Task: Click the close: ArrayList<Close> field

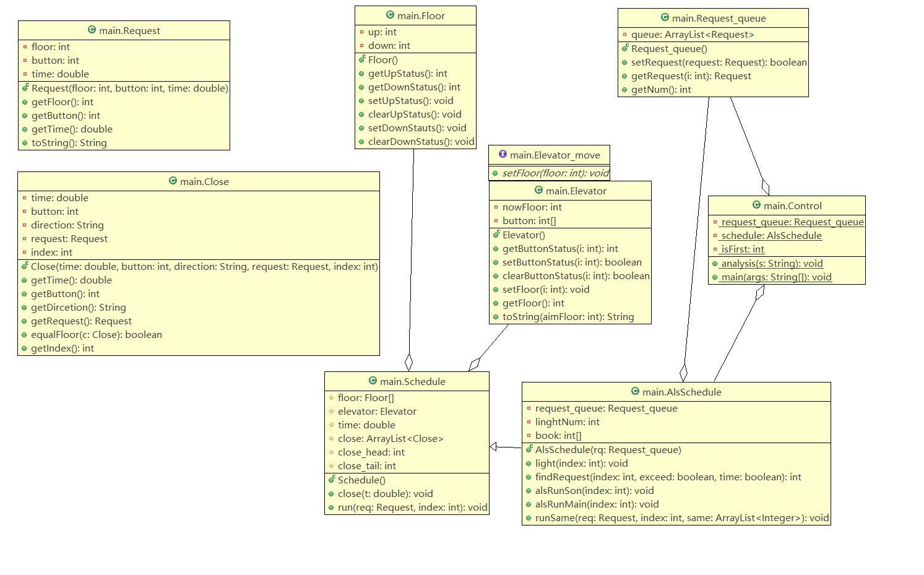Action: pyautogui.click(x=391, y=439)
